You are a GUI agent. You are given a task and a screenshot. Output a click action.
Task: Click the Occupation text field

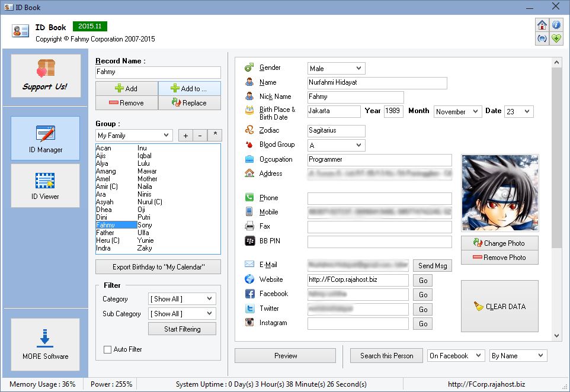pos(379,160)
